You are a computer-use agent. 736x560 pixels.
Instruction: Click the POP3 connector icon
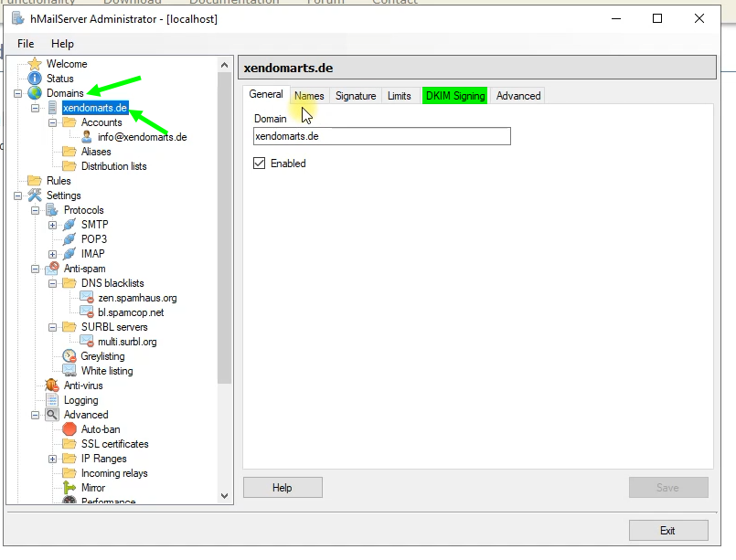[x=69, y=239]
